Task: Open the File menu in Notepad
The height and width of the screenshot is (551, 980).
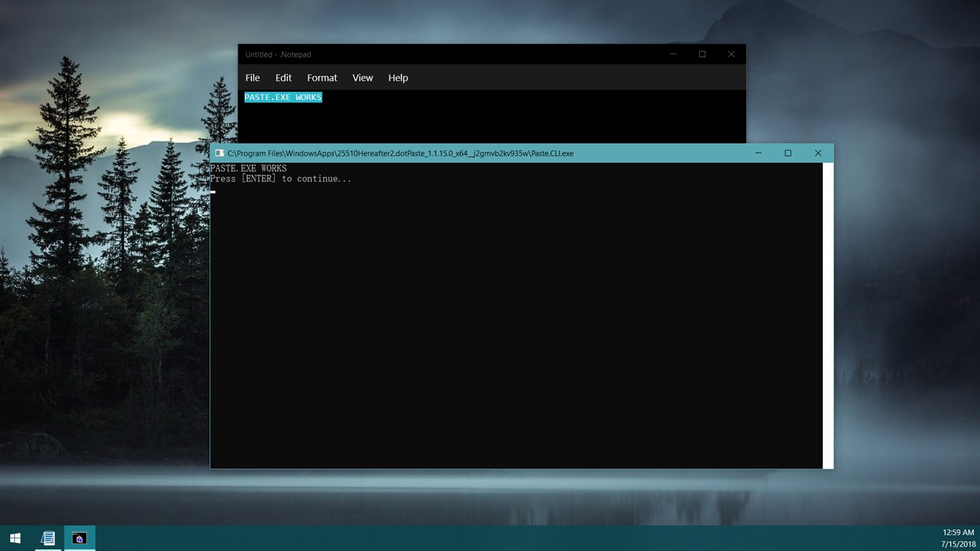Action: (x=251, y=78)
